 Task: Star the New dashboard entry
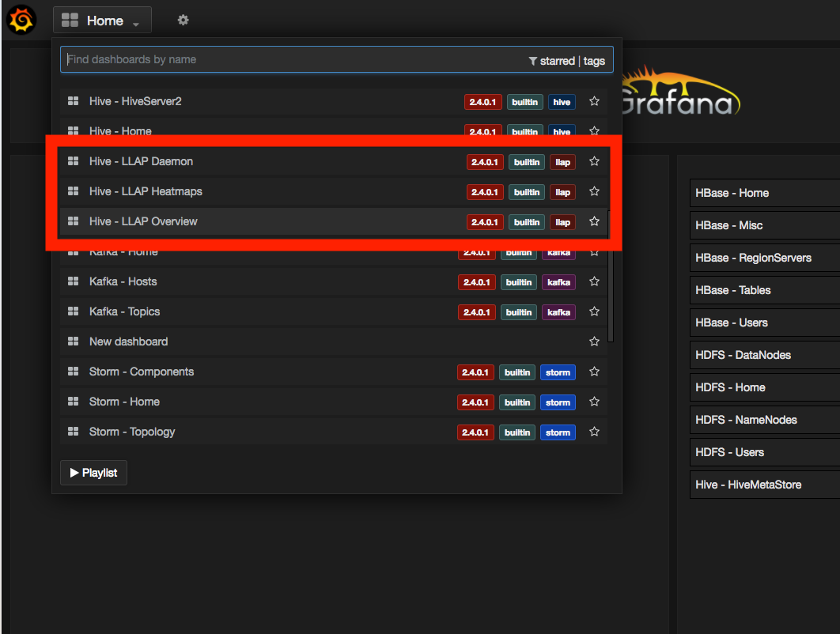[594, 342]
